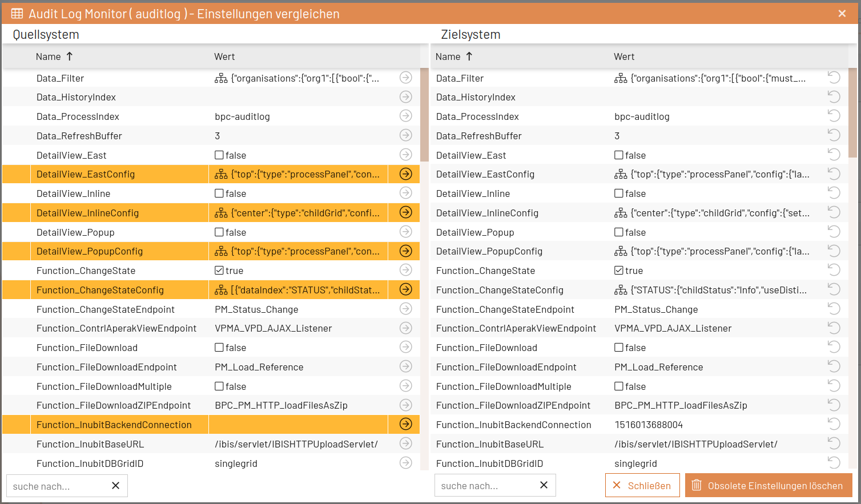Reset Data_Filter in Zielsystem via undo icon
Image resolution: width=861 pixels, height=504 pixels.
tap(834, 78)
